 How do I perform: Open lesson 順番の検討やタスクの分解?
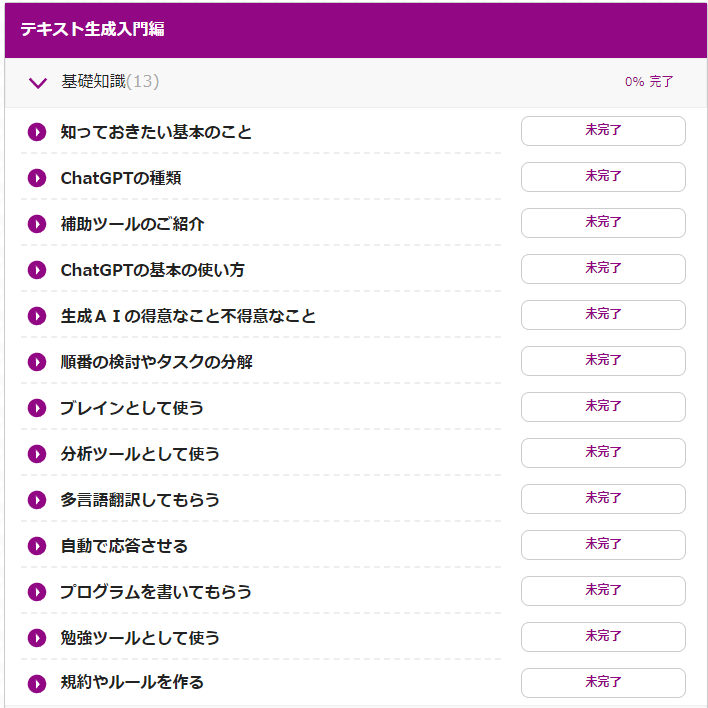pos(156,362)
